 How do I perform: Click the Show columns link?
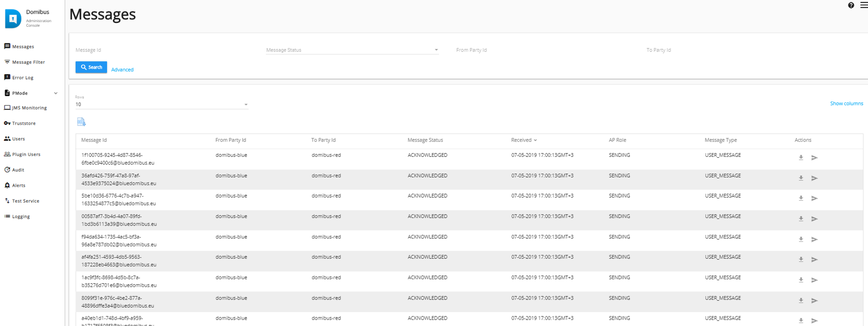coord(846,104)
